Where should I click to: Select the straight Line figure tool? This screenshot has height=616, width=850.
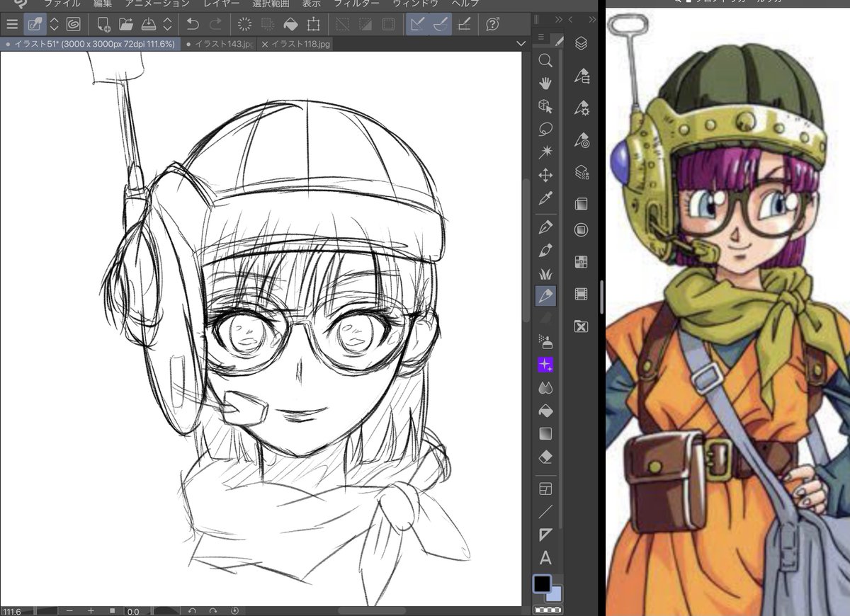tap(545, 512)
